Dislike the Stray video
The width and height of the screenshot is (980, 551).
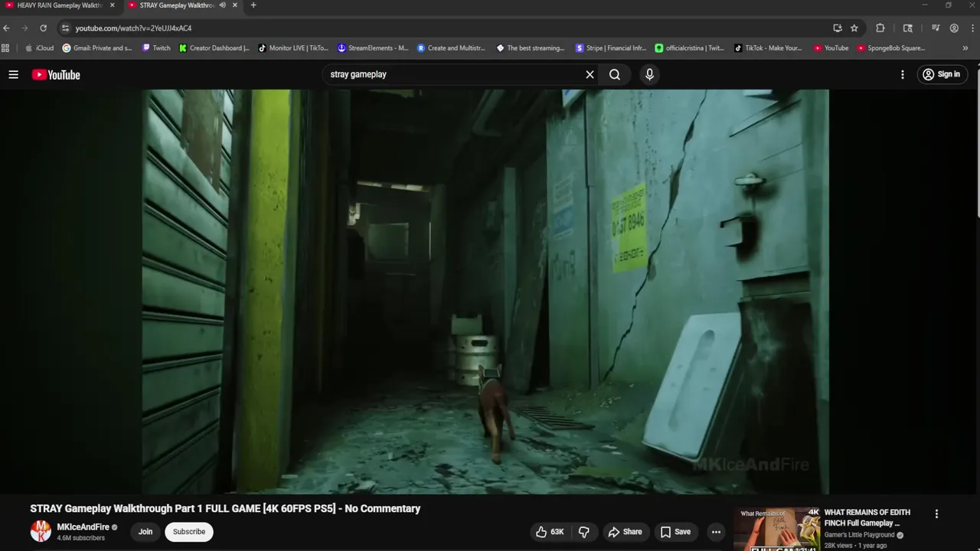pos(584,532)
